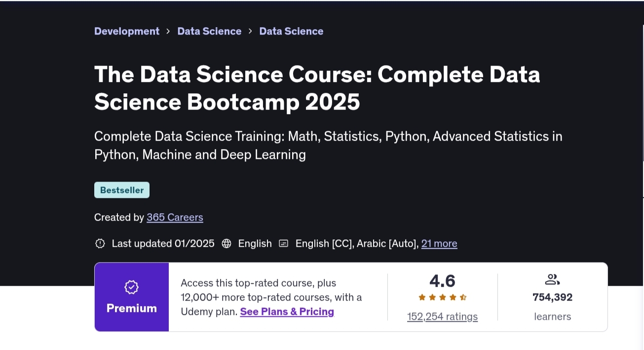This screenshot has width=644, height=350.
Task: Click the course title heading
Action: (317, 88)
